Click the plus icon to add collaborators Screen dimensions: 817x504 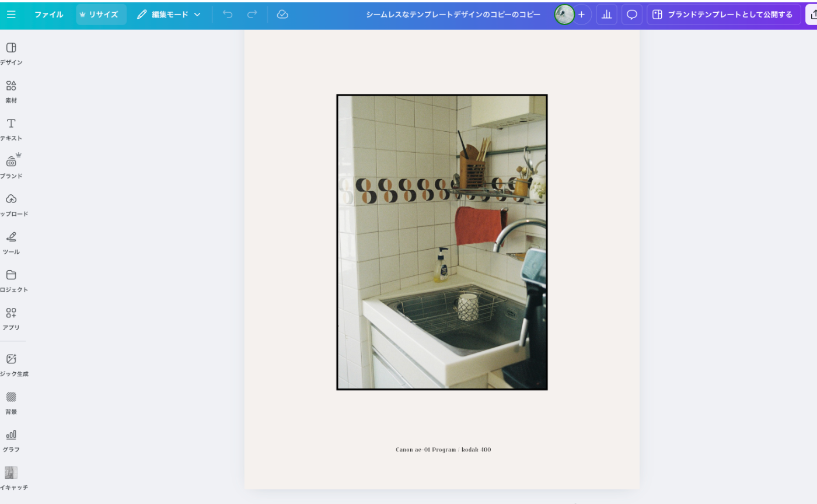coord(581,15)
